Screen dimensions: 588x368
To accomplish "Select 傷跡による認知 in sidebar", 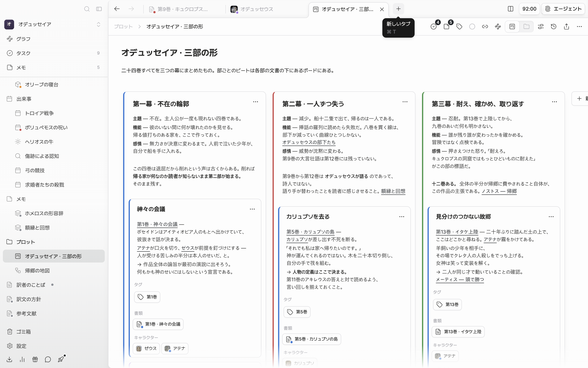I will point(54,156).
